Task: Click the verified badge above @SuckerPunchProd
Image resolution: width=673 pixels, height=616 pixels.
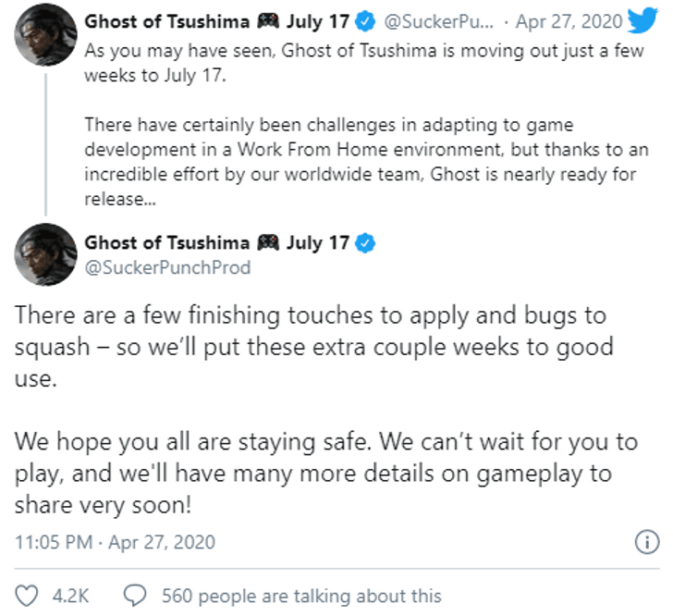Action: tap(366, 243)
